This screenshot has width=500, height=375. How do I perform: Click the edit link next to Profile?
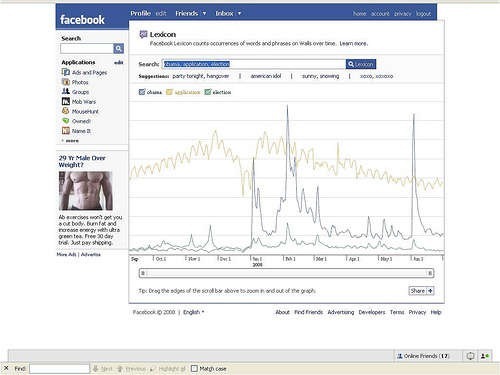(x=161, y=14)
